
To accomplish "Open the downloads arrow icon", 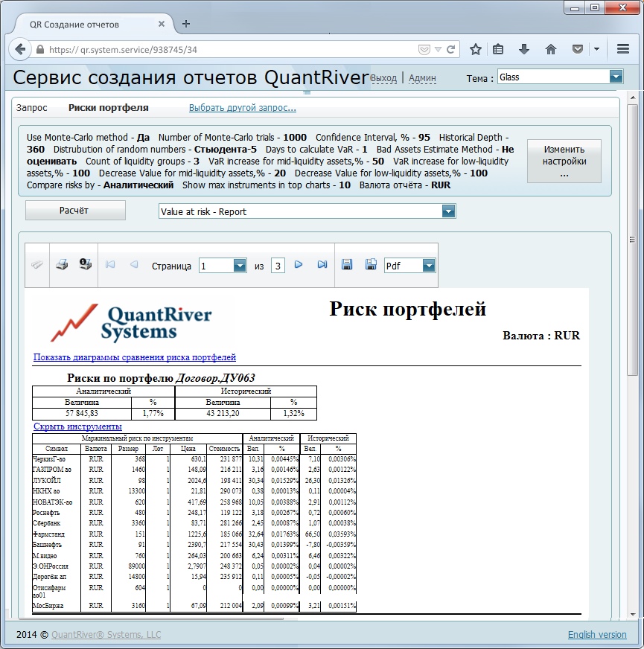I will (x=524, y=50).
